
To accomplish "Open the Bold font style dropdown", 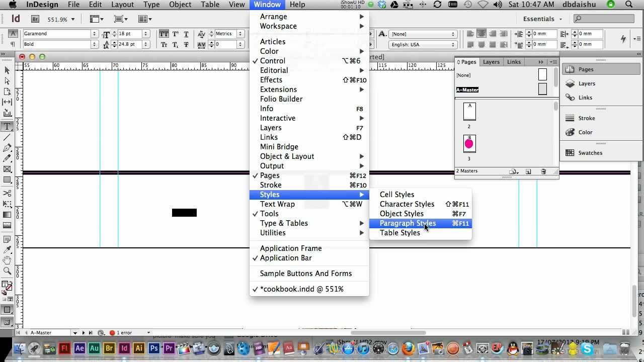I will 94,44.
